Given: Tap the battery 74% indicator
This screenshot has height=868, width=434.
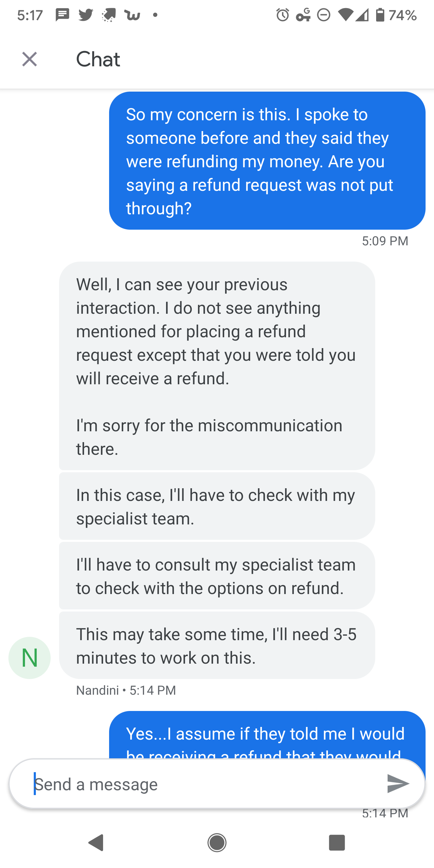Looking at the screenshot, I should tap(396, 15).
